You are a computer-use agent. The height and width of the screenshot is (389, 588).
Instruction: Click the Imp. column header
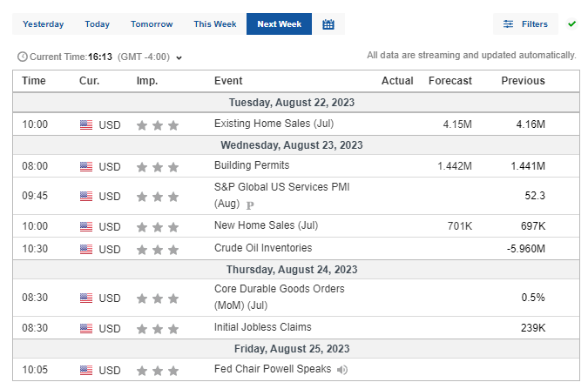(147, 81)
